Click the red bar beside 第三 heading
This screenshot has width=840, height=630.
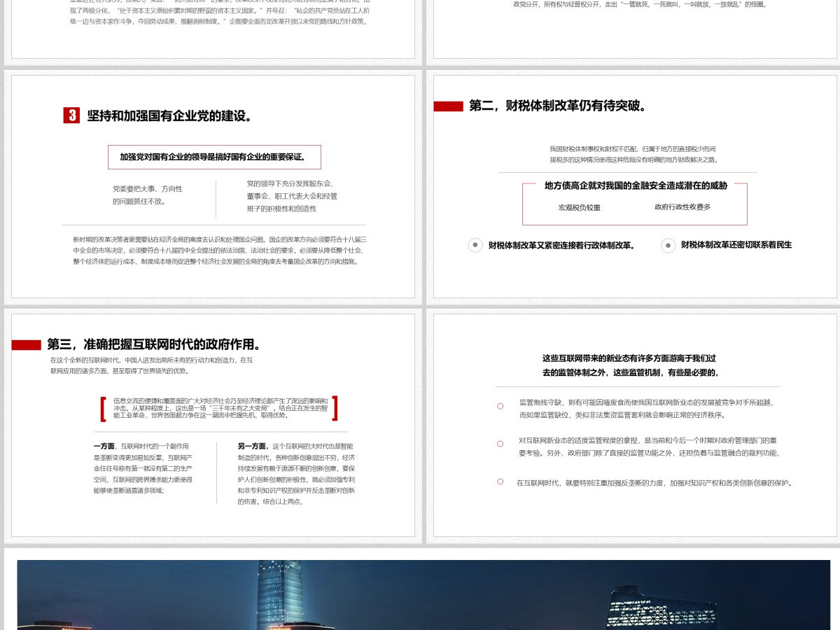(x=27, y=345)
